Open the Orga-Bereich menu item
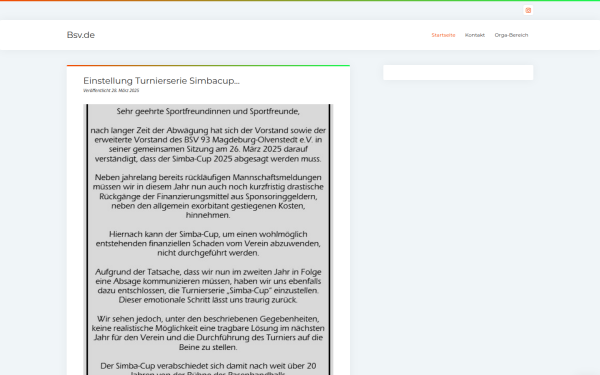 click(x=511, y=35)
